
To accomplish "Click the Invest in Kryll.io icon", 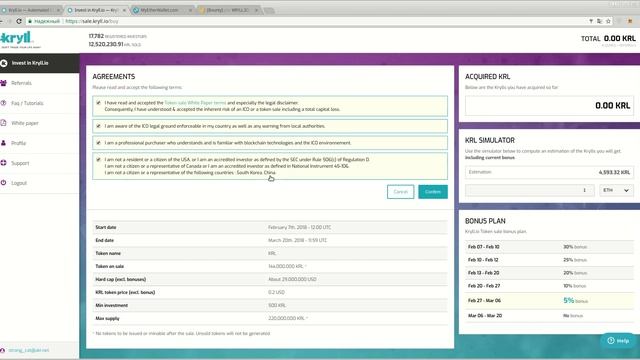I will pyautogui.click(x=4, y=63).
